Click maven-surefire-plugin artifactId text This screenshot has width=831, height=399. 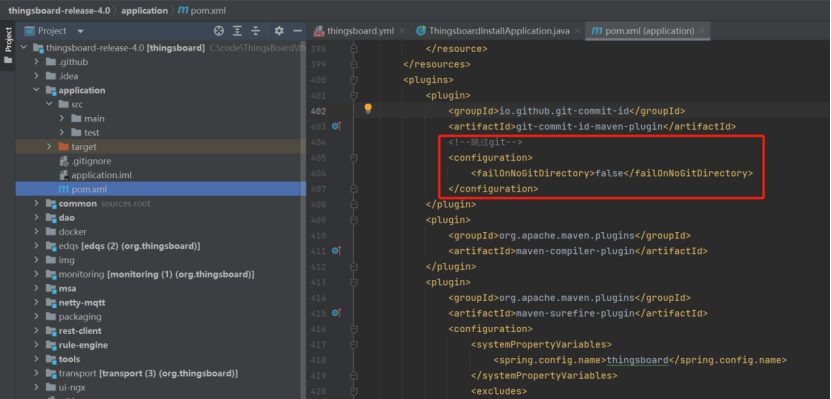point(575,313)
